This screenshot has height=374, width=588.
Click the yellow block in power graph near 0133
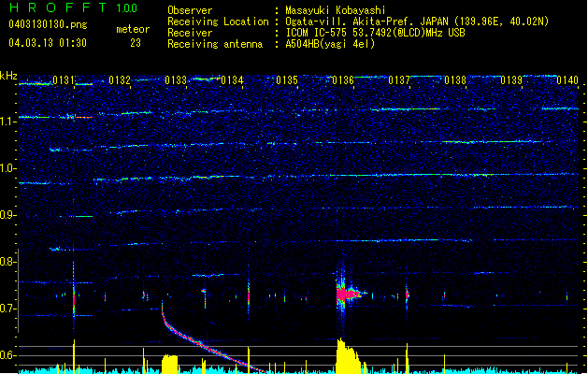coord(169,364)
